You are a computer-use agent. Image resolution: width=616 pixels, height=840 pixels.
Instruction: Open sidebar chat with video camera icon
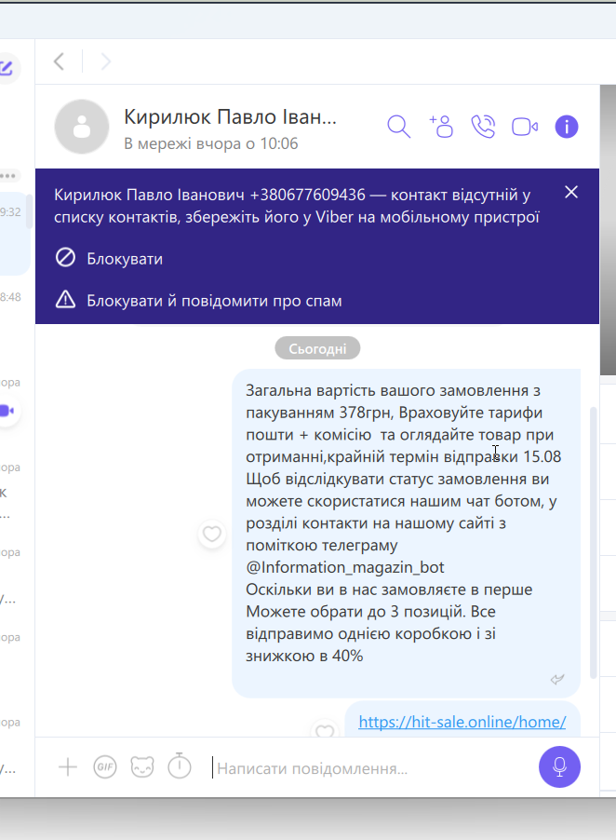pos(7,411)
